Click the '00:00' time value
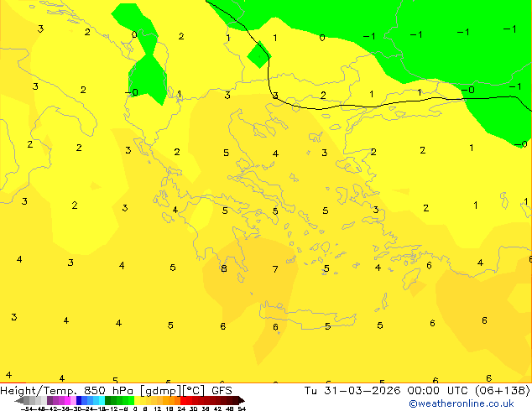This screenshot has height=411, width=532. pos(423,390)
